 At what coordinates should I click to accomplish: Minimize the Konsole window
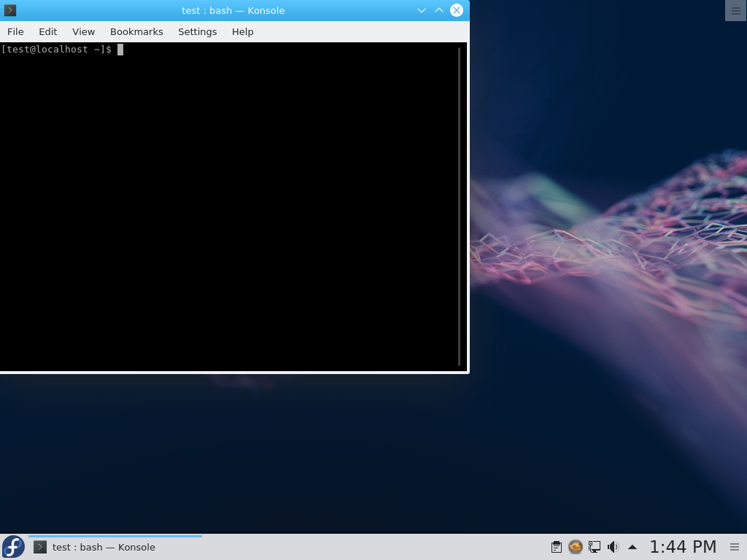(x=421, y=10)
